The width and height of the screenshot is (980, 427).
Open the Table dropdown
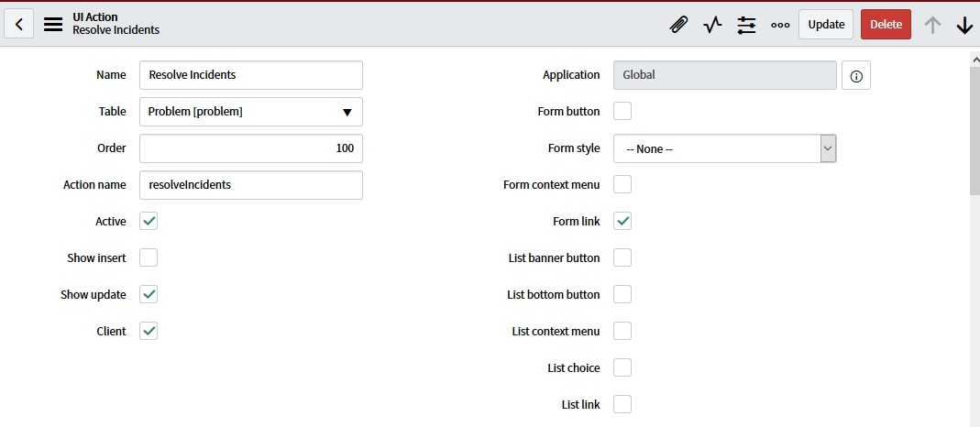click(x=250, y=112)
